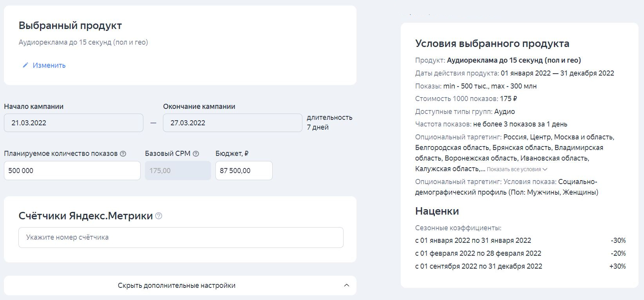This screenshot has width=644, height=300.
Task: Click the January seasonal coefficient row
Action: click(x=521, y=240)
